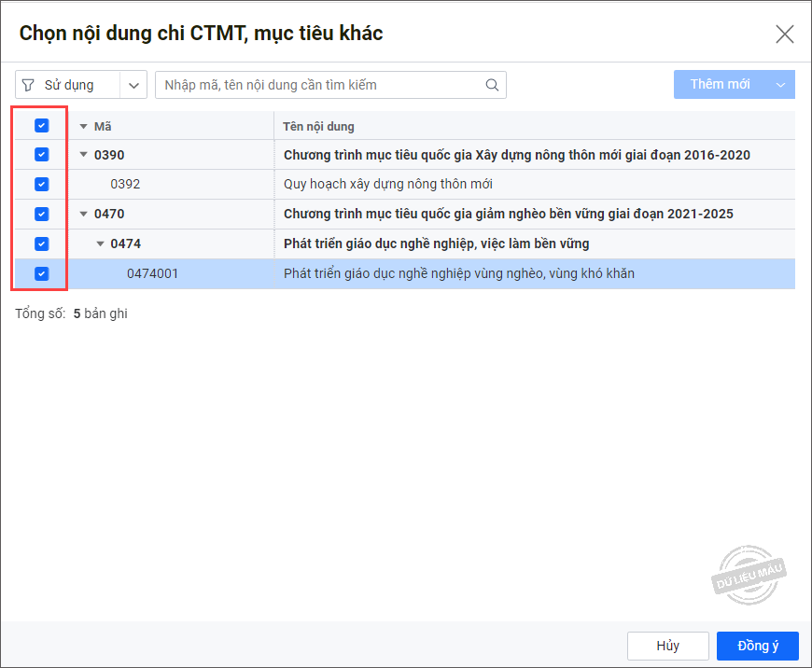Image resolution: width=812 pixels, height=668 pixels.
Task: Collapse the 0474 tree node
Action: pos(100,244)
